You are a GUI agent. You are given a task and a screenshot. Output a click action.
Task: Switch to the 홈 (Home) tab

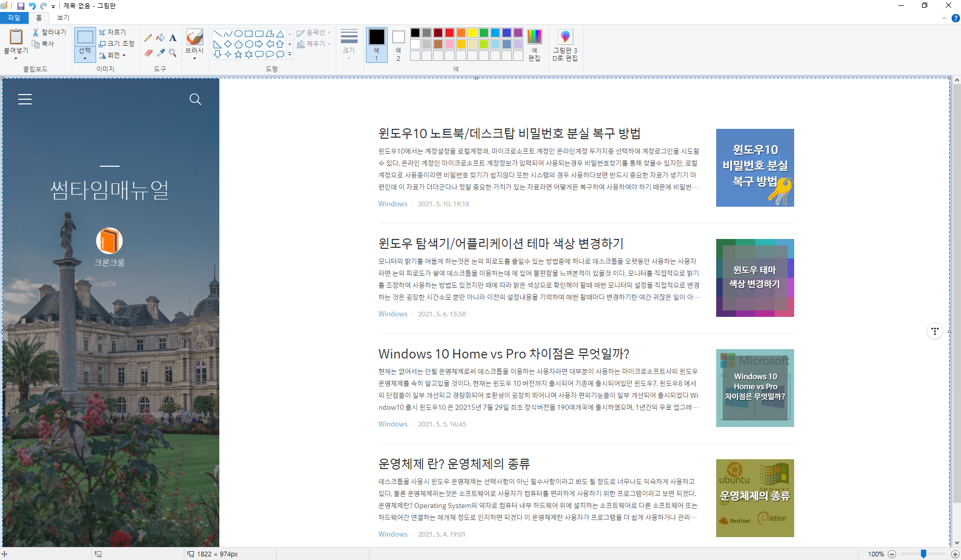point(39,18)
